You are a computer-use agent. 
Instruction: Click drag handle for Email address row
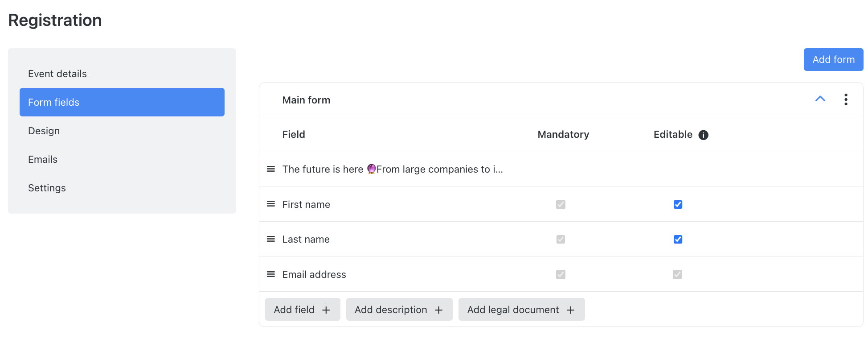[270, 274]
